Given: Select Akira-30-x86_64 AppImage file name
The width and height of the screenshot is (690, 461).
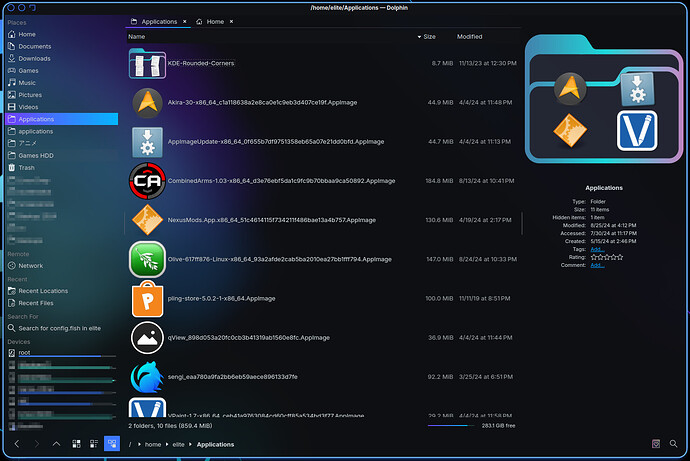Looking at the screenshot, I should pyautogui.click(x=262, y=102).
